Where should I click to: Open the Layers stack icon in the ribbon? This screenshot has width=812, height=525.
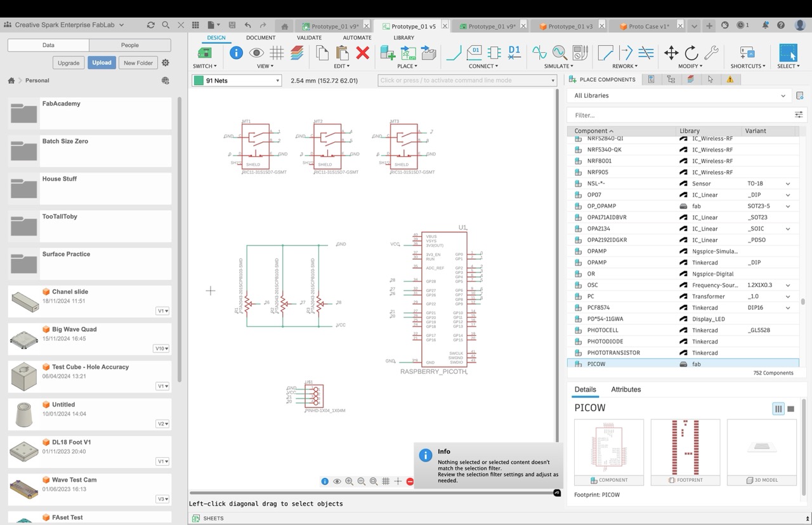[297, 53]
